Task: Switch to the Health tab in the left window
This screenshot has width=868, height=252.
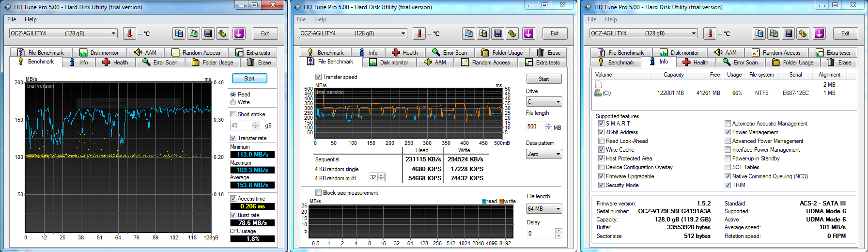Action: coord(115,63)
